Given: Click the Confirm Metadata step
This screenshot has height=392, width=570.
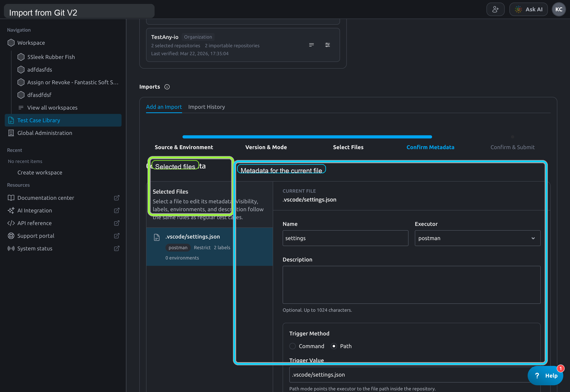Looking at the screenshot, I should [x=430, y=147].
